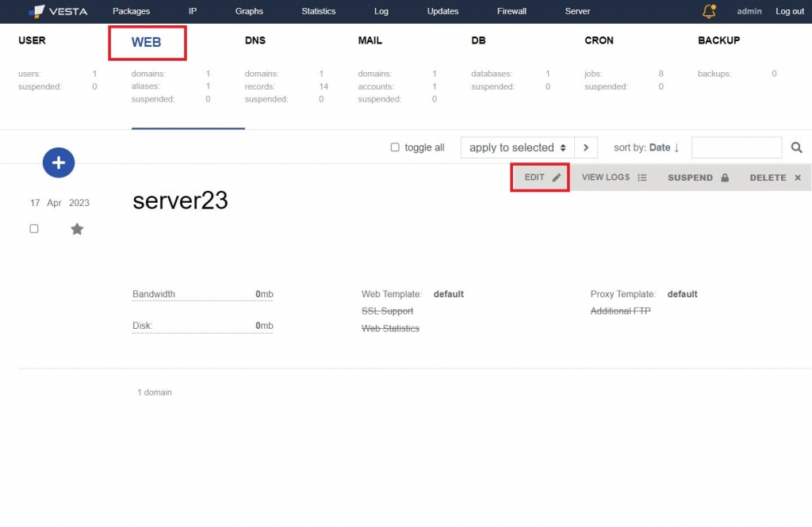The height and width of the screenshot is (527, 812).
Task: Select the server23 domain checkbox
Action: point(34,228)
